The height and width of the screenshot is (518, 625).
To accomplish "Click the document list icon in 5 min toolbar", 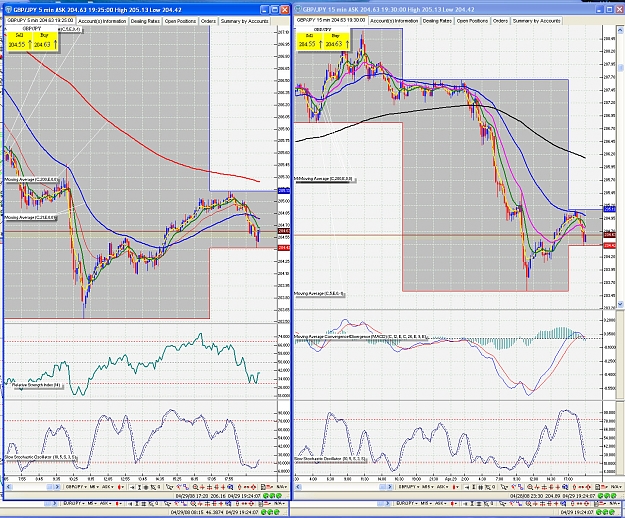I will coord(263,487).
